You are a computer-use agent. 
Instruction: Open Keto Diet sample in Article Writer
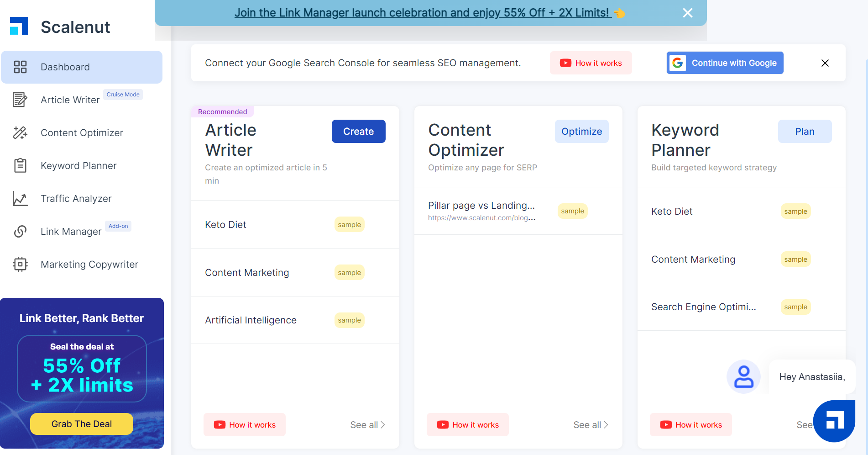[x=295, y=225]
